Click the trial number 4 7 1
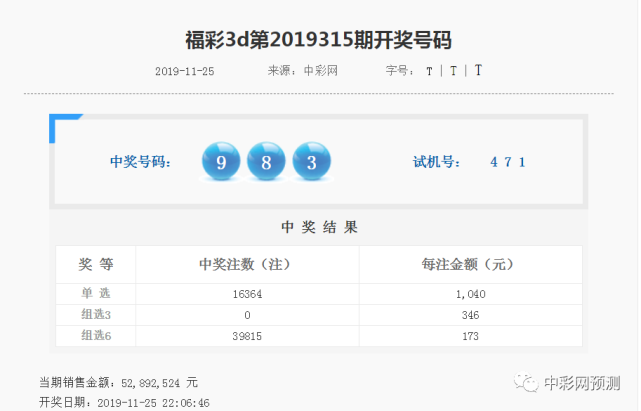The image size is (641, 411). (x=507, y=162)
